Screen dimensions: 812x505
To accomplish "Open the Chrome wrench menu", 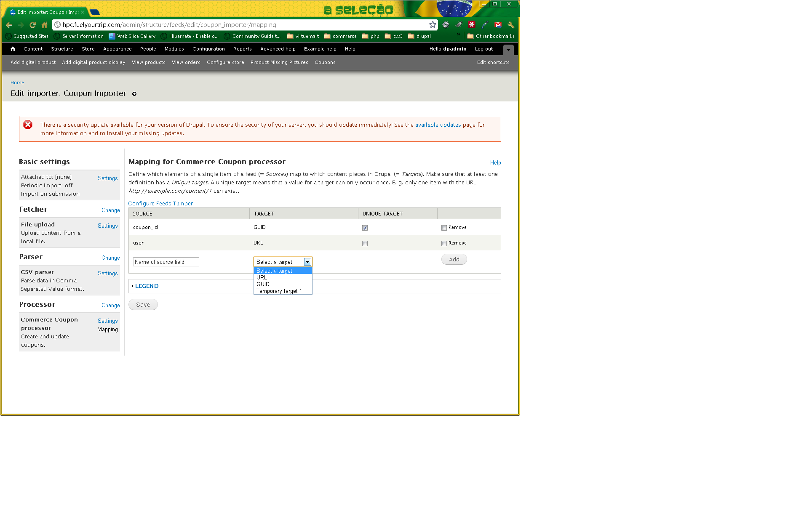I will (x=511, y=25).
